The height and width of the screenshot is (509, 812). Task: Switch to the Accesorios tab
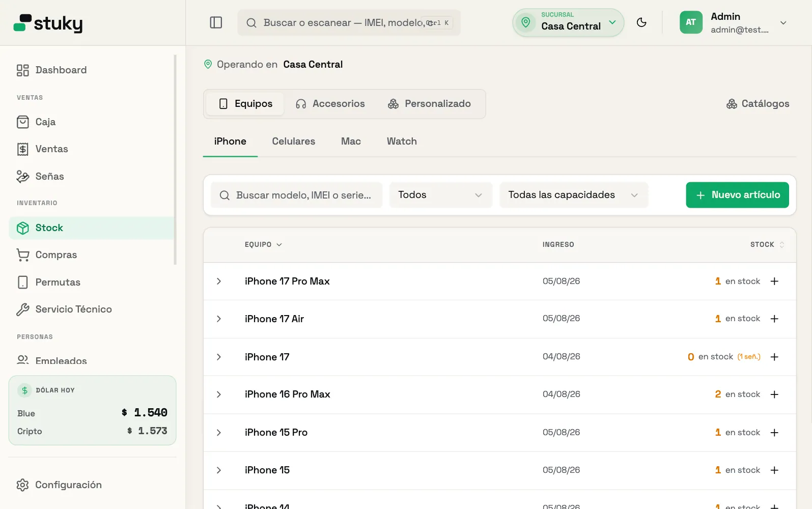(x=330, y=104)
